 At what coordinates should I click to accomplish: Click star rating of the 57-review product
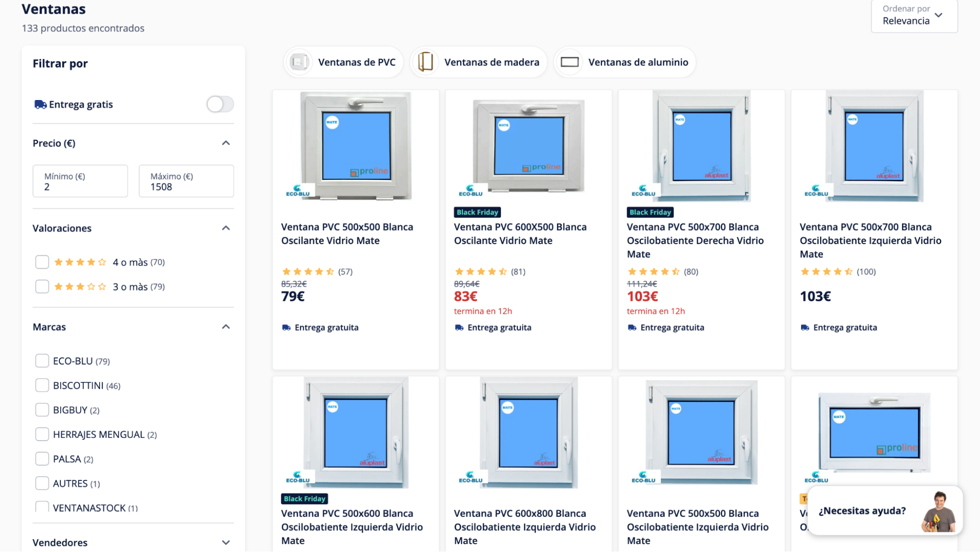click(x=308, y=272)
